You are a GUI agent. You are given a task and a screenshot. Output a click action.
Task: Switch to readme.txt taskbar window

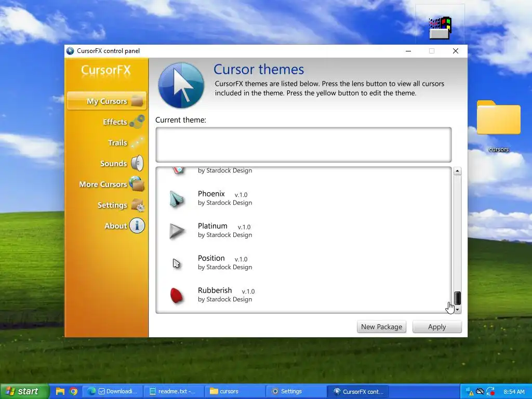pyautogui.click(x=174, y=391)
